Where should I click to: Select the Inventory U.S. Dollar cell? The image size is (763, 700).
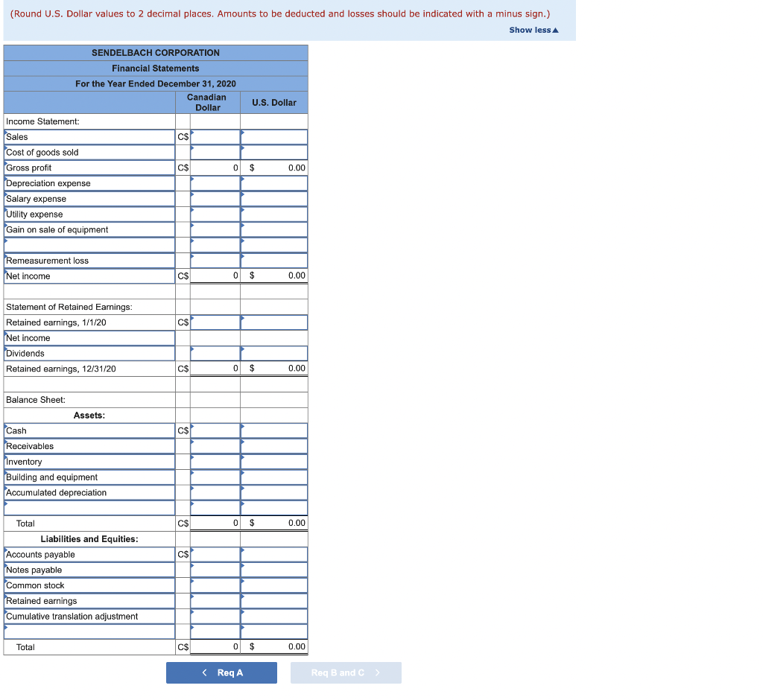click(x=274, y=462)
